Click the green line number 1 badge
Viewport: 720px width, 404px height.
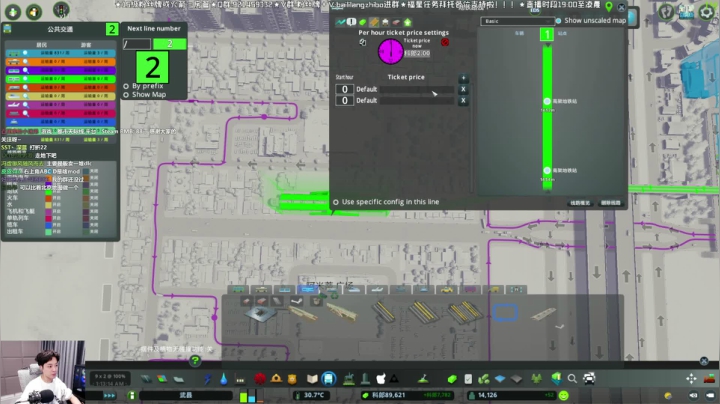coord(547,34)
